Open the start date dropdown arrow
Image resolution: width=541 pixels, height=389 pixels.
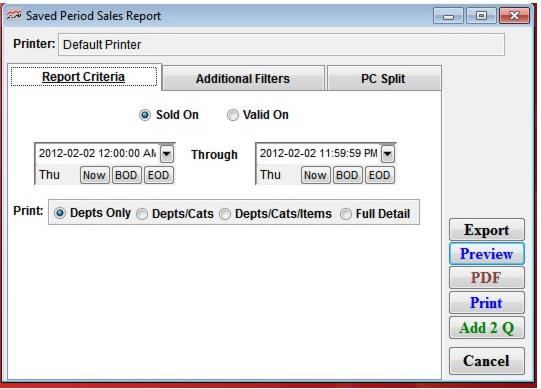pos(167,154)
